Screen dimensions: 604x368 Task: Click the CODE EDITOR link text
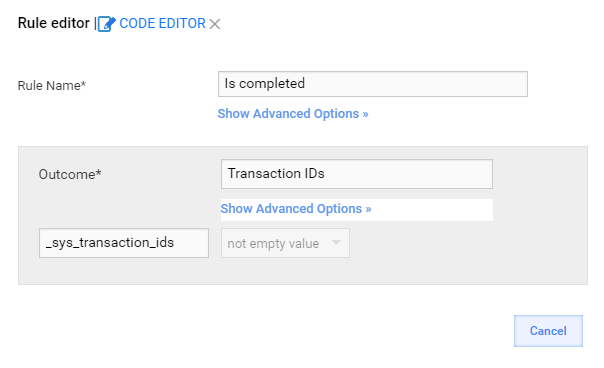[x=162, y=24]
